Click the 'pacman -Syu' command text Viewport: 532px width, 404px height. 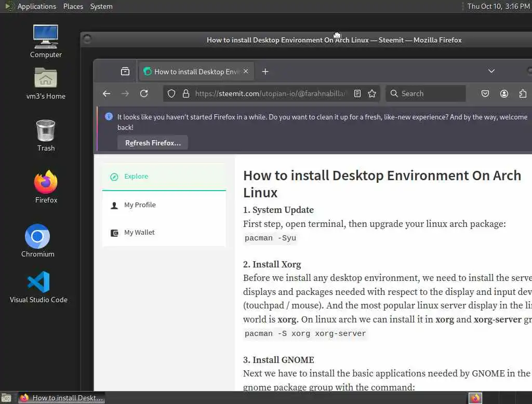coord(270,238)
